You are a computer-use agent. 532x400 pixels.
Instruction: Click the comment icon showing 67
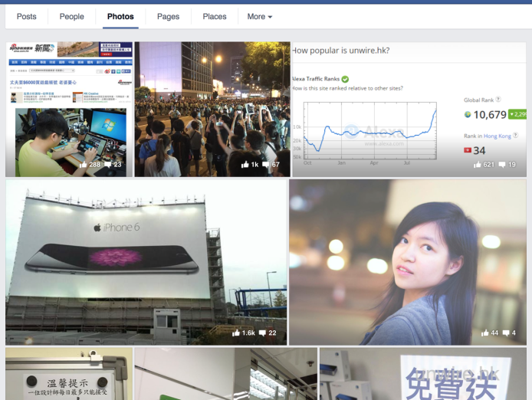click(x=266, y=165)
